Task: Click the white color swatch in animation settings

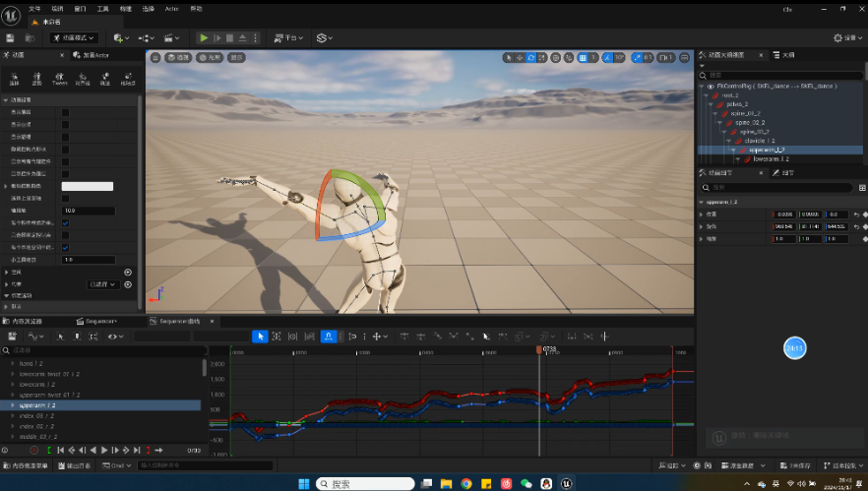Action: pos(88,187)
